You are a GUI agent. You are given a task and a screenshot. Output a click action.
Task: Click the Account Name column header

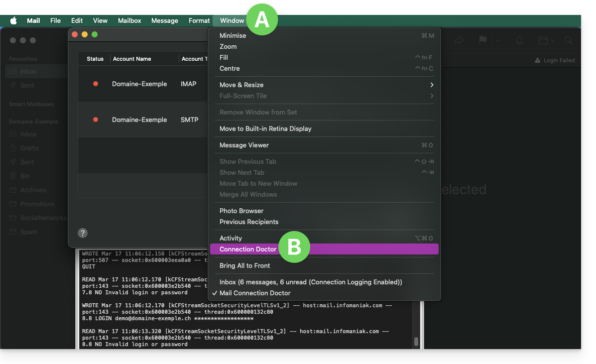[x=132, y=59]
